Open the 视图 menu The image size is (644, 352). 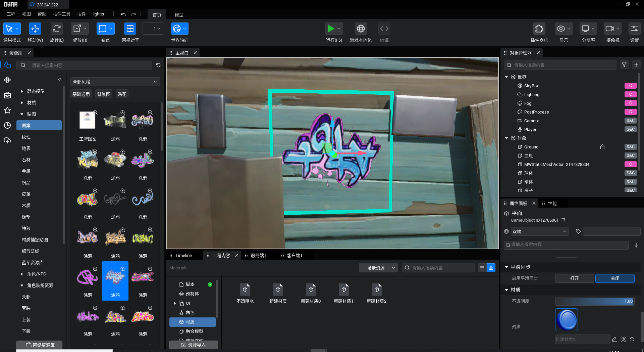26,14
